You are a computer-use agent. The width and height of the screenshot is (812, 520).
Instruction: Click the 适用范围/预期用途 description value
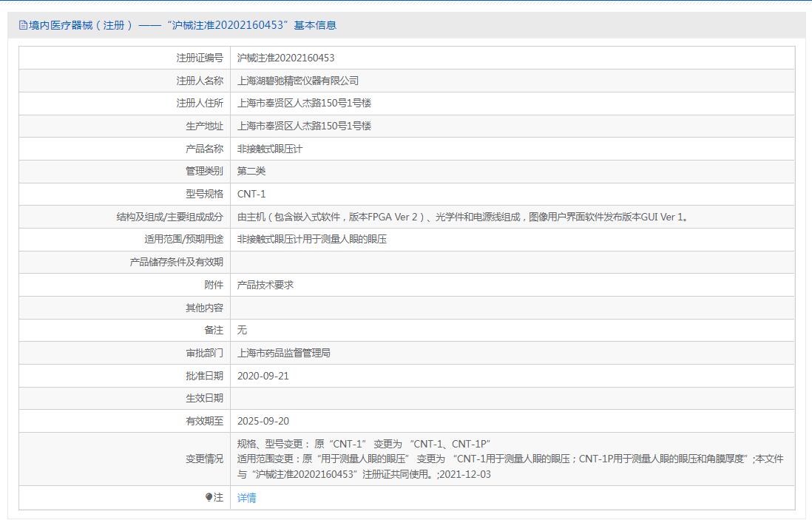312,239
